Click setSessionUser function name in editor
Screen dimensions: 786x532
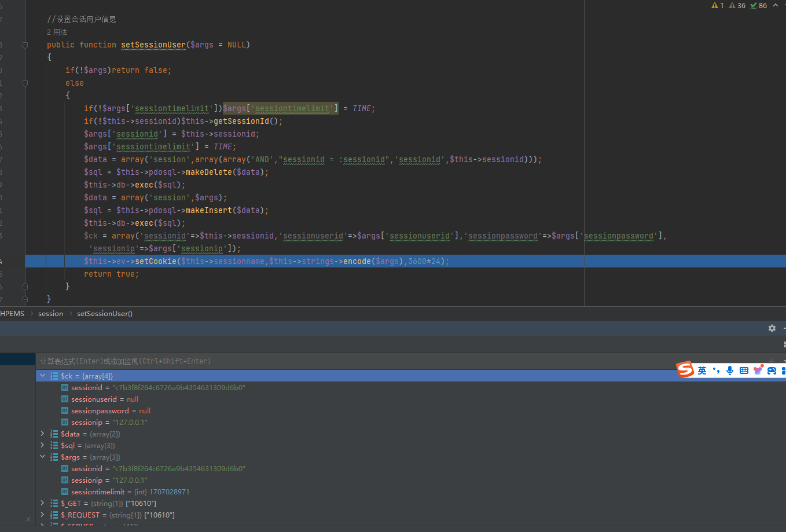pos(153,45)
